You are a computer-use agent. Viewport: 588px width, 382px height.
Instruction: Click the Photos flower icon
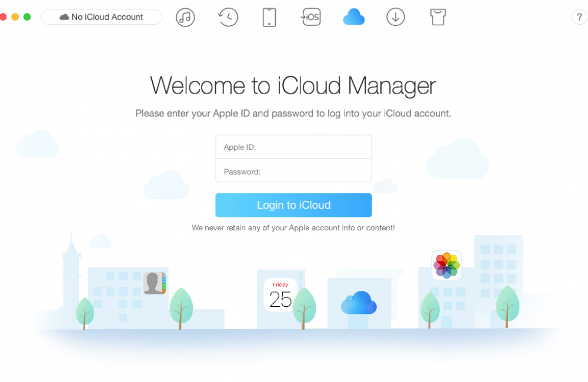point(447,265)
